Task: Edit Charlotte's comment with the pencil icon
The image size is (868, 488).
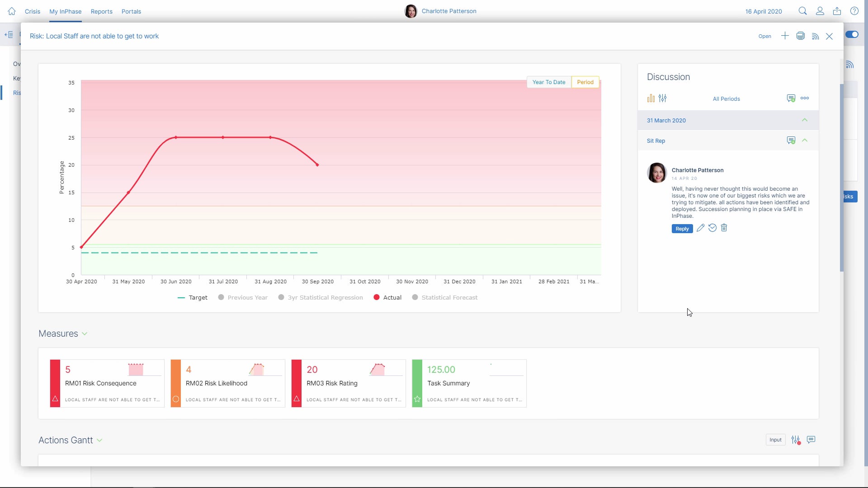Action: [701, 228]
